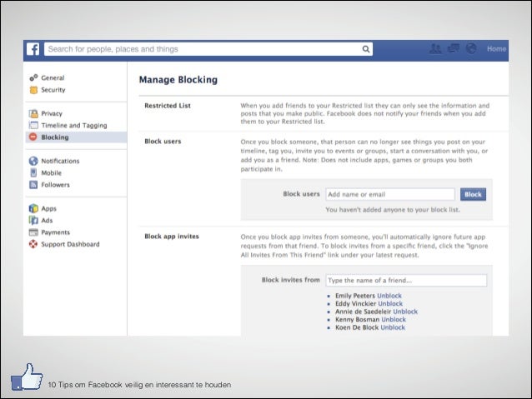
Task: Click the Payments card icon
Action: point(33,232)
